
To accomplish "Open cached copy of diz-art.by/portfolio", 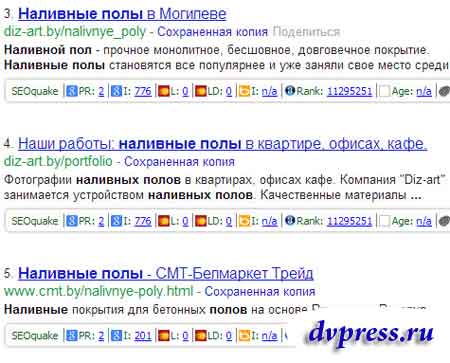I will (x=179, y=162).
